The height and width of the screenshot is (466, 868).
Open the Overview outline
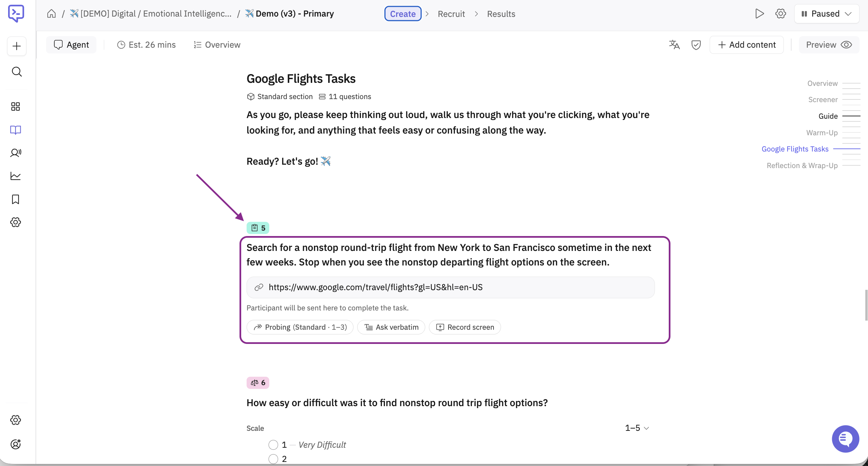[217, 45]
